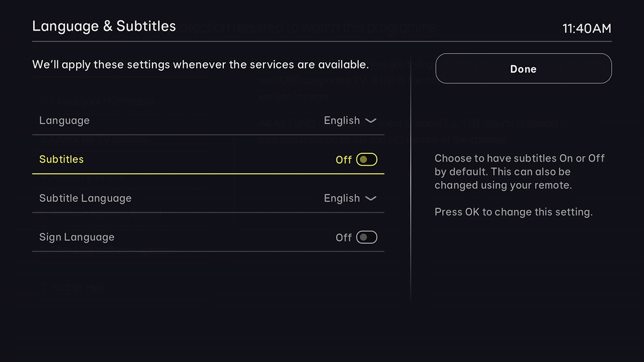644x362 pixels.
Task: Select the Language menu row label
Action: [x=64, y=121]
